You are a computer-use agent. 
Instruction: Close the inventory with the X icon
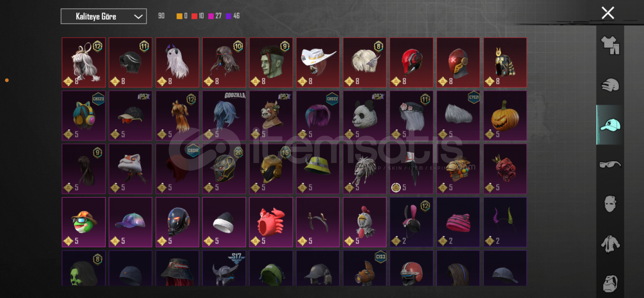[x=608, y=13]
